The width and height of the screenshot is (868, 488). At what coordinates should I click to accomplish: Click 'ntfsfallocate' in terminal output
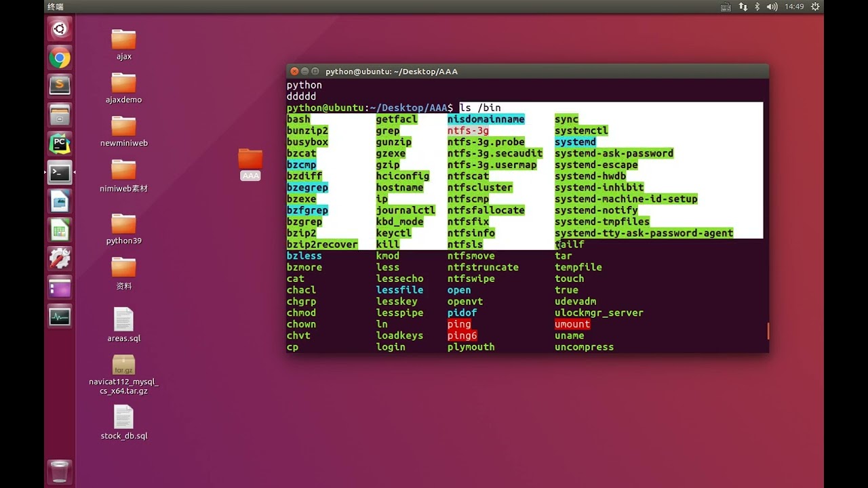coord(486,210)
